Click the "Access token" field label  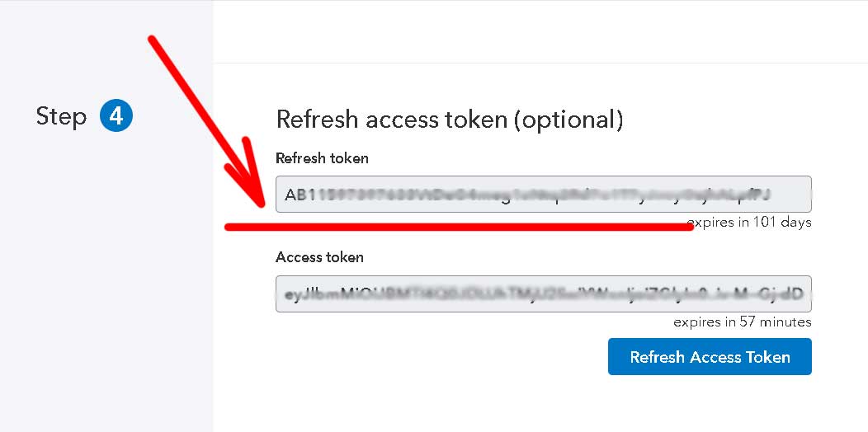[x=319, y=257]
